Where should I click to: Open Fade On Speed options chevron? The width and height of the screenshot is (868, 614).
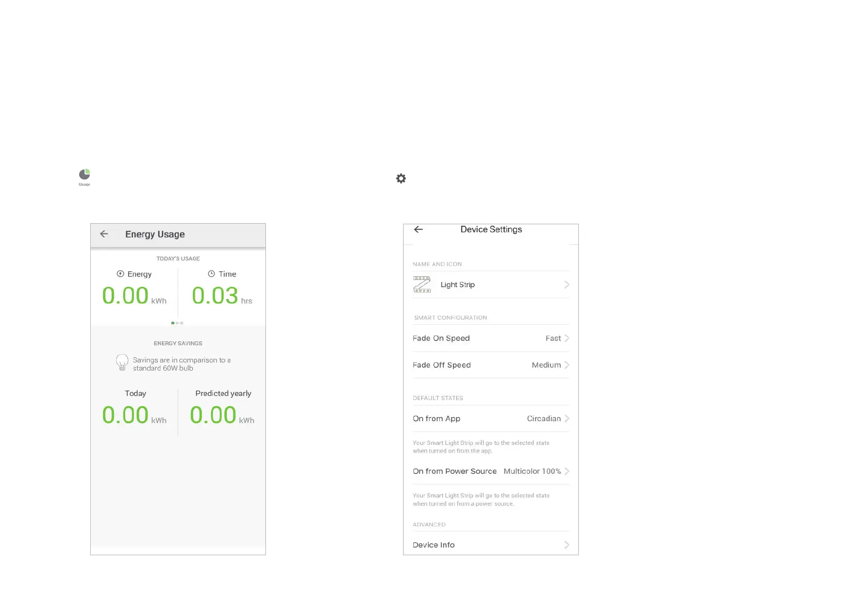[x=566, y=338]
